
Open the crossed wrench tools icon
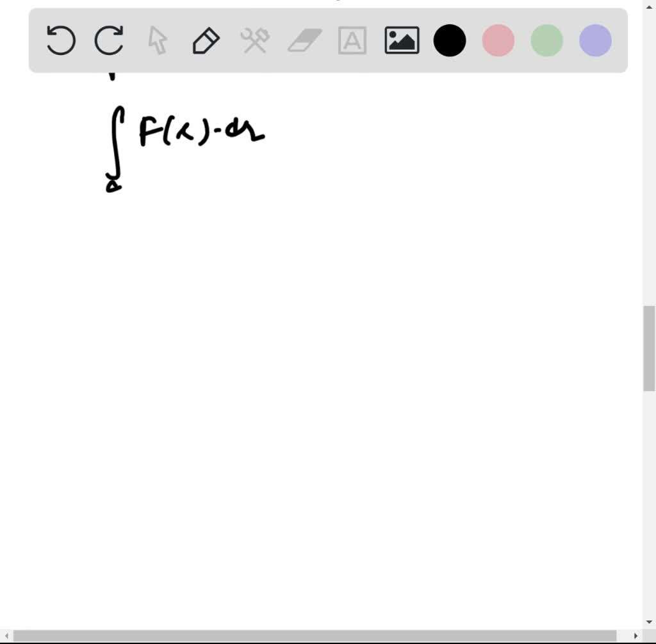(255, 40)
